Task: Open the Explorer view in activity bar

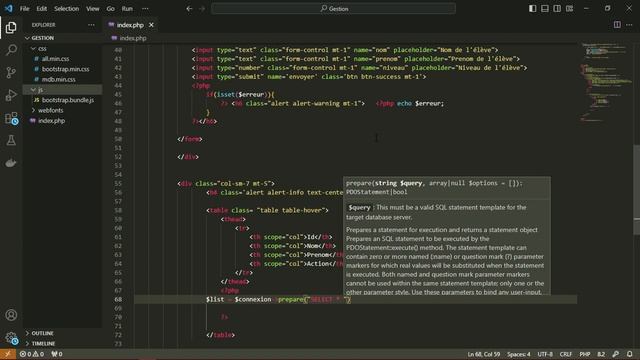Action: click(11, 27)
